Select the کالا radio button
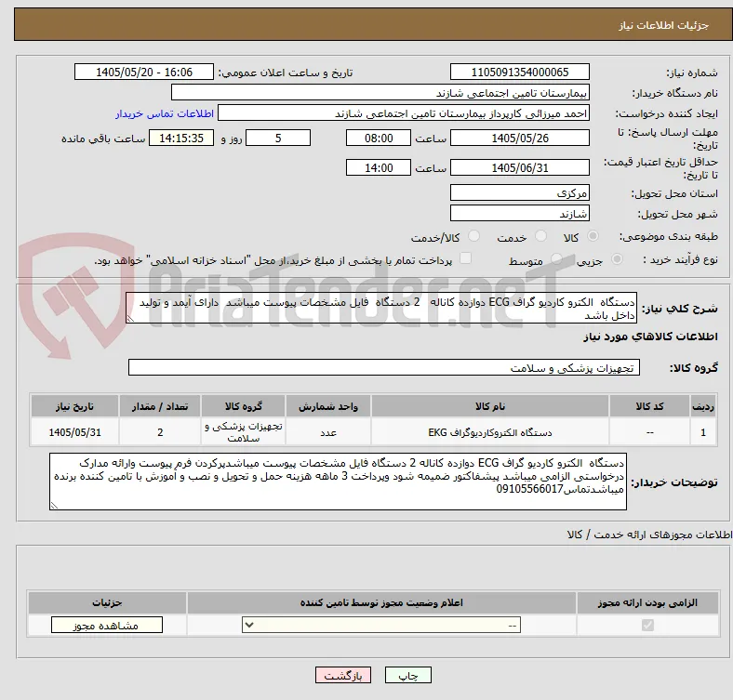Viewport: 733px width, 700px height. coord(593,236)
